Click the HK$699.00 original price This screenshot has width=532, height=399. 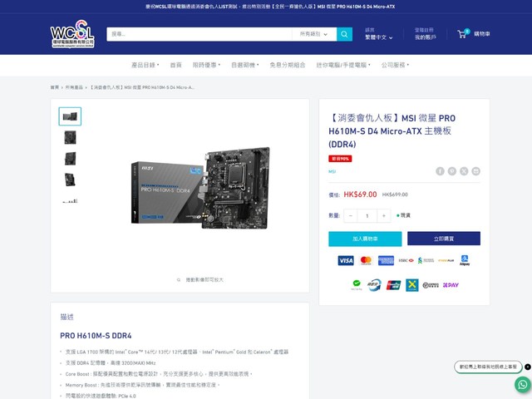[x=395, y=195]
